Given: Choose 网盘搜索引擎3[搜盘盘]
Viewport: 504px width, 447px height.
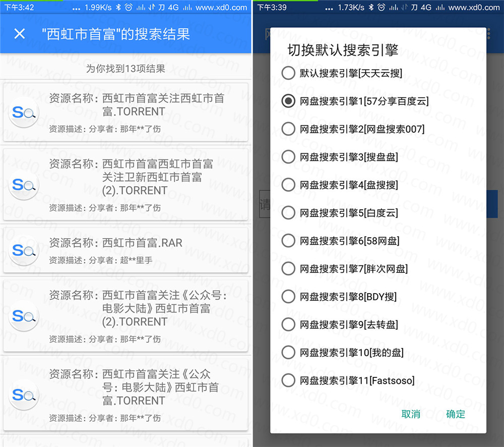Looking at the screenshot, I should click(x=340, y=157).
